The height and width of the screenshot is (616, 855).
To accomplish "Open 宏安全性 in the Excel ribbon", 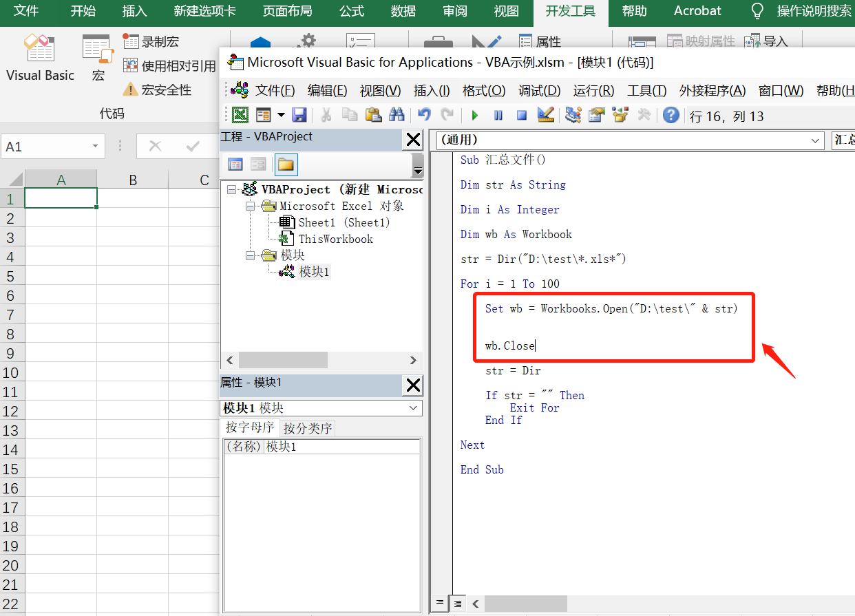I will [x=157, y=90].
